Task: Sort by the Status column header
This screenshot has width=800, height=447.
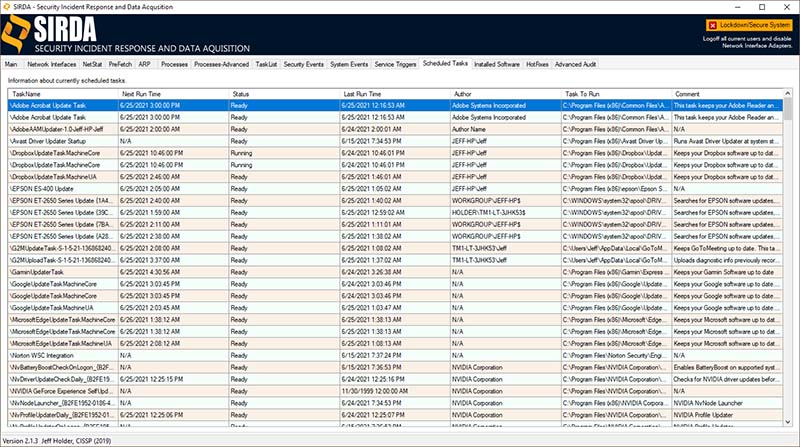Action: (x=284, y=94)
